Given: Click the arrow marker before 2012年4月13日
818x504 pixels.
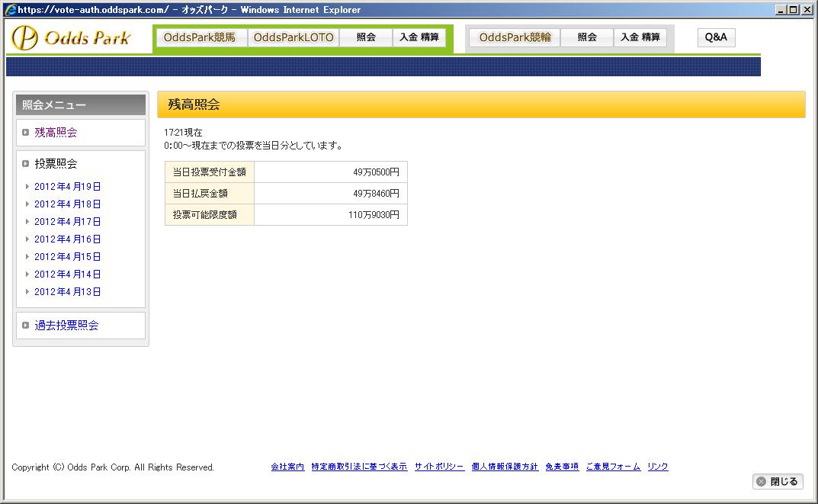Looking at the screenshot, I should point(27,292).
